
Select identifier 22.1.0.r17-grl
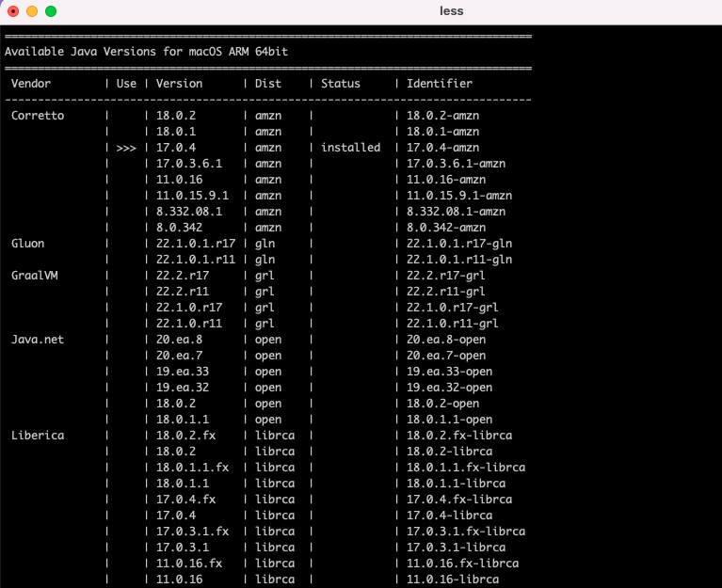(452, 308)
